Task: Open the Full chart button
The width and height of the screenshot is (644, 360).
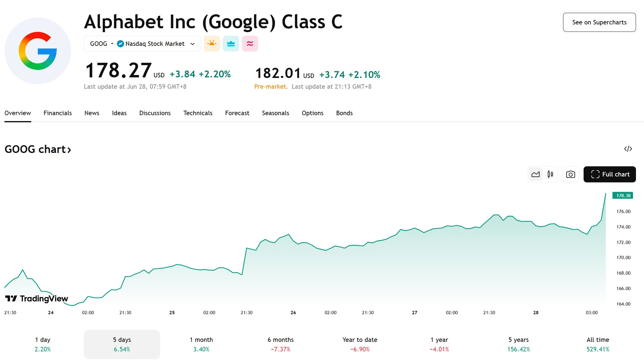Action: (610, 174)
